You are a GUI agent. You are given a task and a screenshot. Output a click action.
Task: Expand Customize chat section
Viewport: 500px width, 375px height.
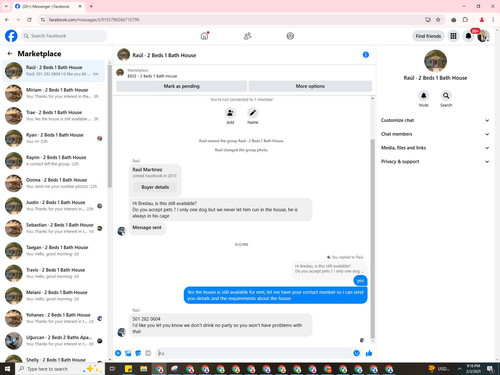435,120
